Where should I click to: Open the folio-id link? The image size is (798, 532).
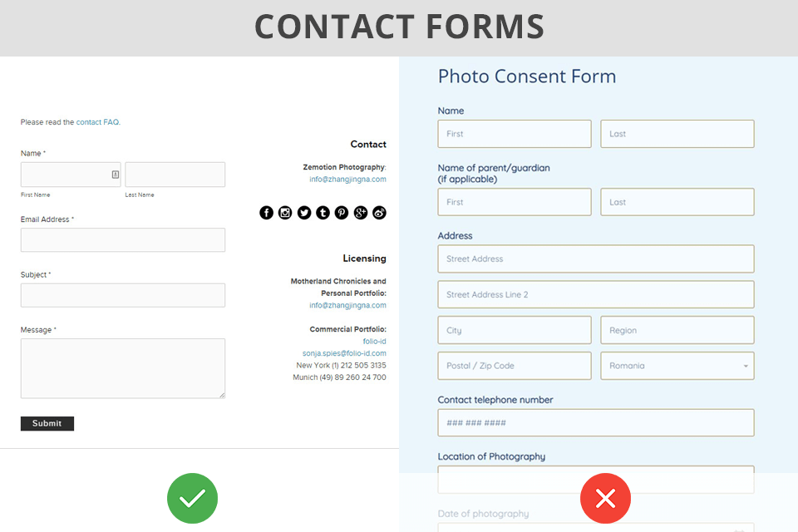(374, 342)
